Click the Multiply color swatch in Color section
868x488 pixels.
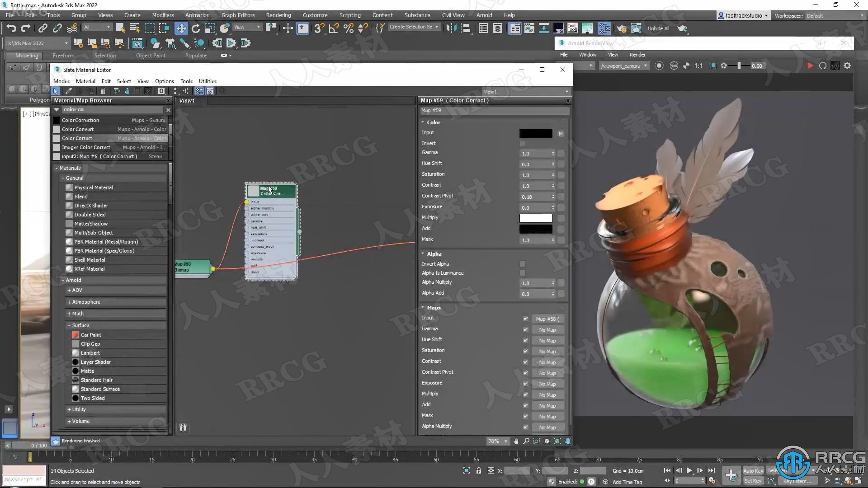click(535, 217)
